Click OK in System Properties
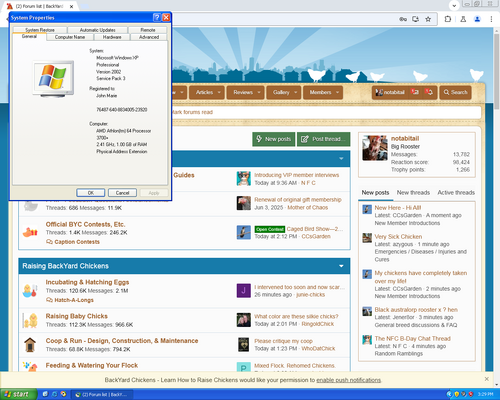Image resolution: width=500 pixels, height=400 pixels. click(91, 193)
